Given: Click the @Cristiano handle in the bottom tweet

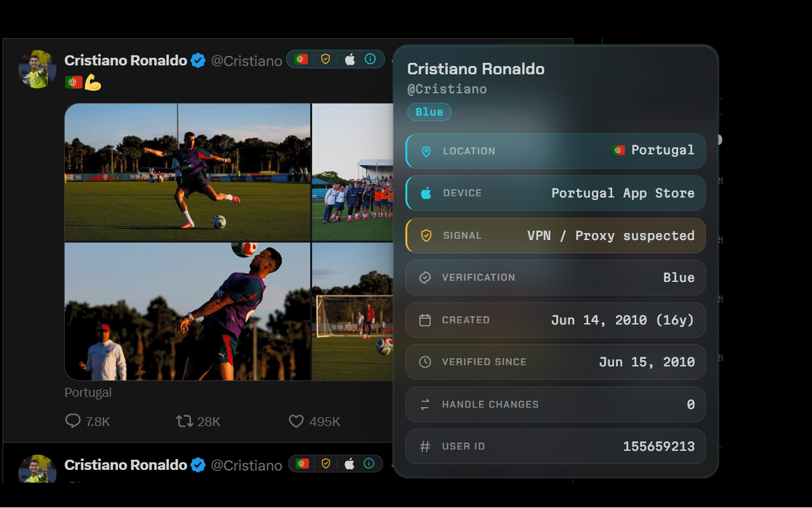Looking at the screenshot, I should pos(246,465).
